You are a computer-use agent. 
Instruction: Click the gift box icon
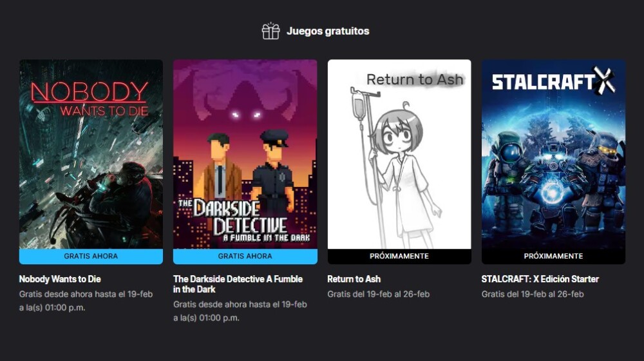(270, 31)
